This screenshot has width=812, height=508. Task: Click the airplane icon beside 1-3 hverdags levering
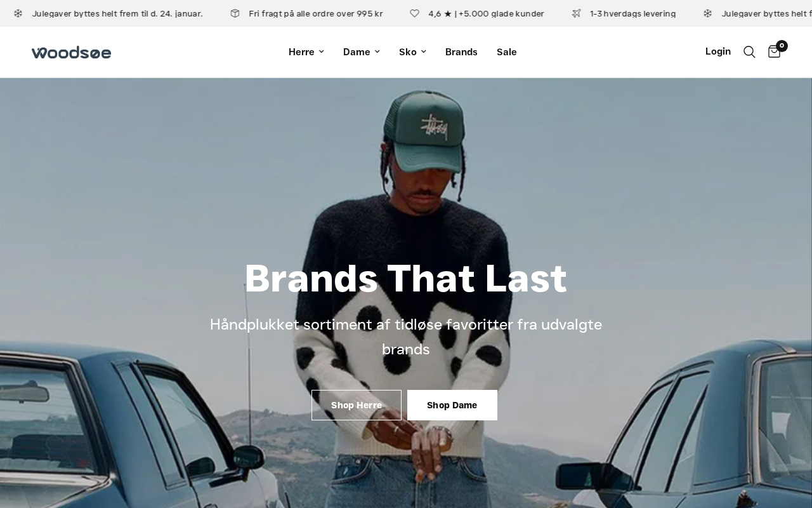click(x=576, y=13)
